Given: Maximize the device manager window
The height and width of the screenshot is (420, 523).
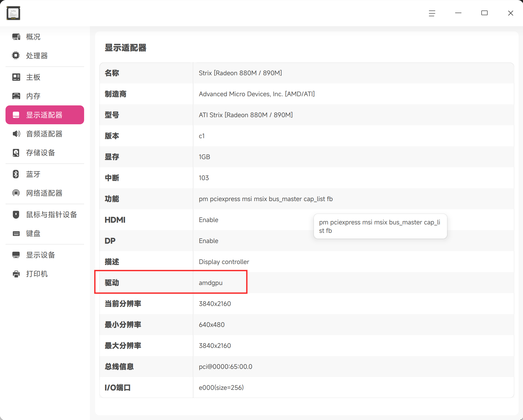Looking at the screenshot, I should point(484,13).
